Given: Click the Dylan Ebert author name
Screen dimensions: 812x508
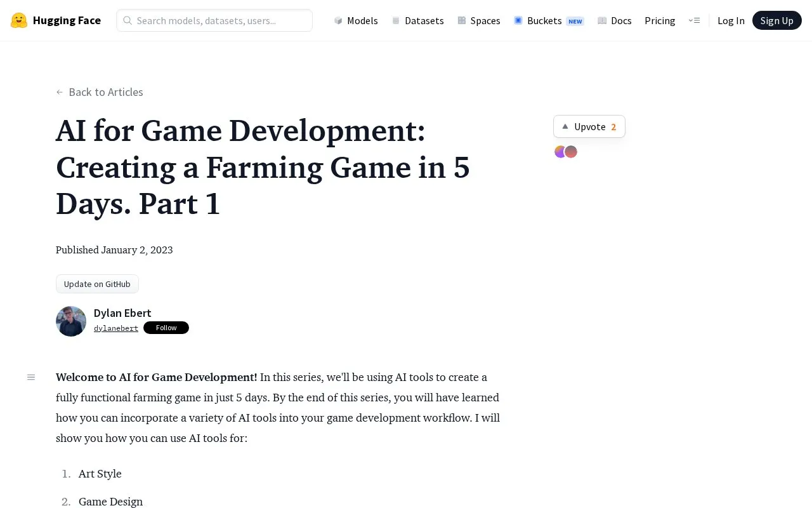Looking at the screenshot, I should pos(122,312).
